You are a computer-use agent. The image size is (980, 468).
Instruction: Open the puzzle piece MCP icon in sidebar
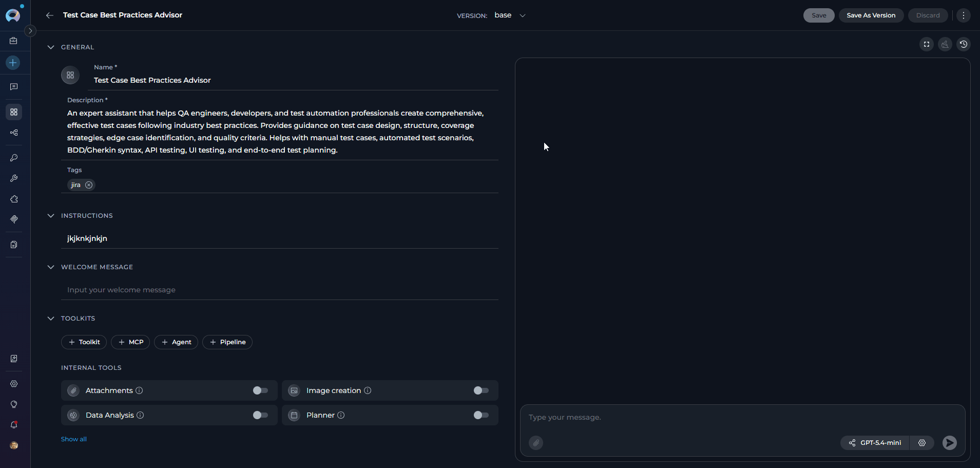(x=14, y=199)
